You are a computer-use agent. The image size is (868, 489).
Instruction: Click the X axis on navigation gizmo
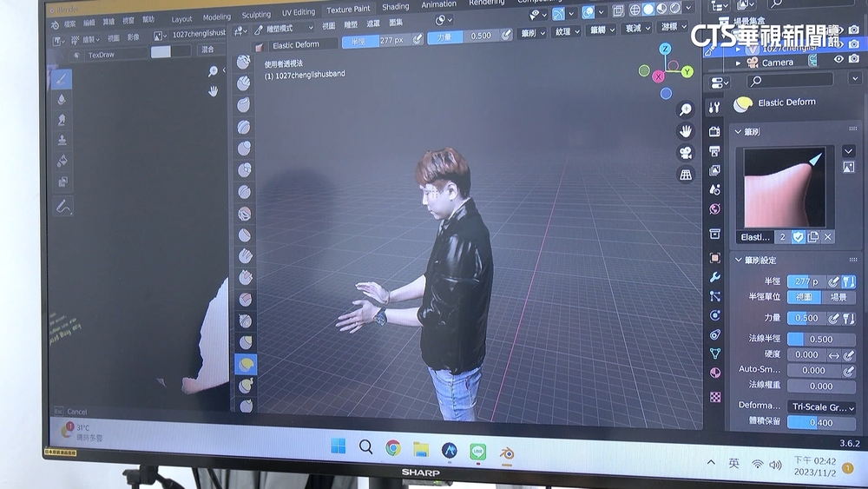coord(658,76)
